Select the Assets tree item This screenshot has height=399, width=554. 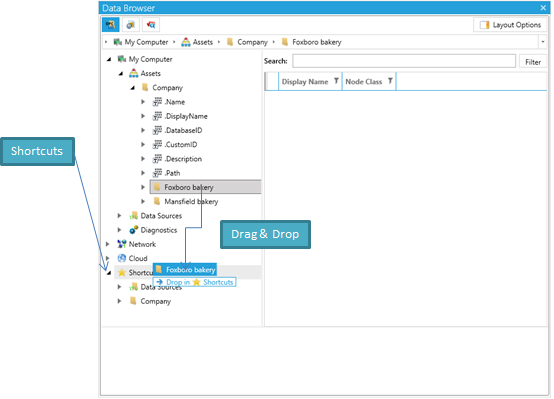(151, 74)
